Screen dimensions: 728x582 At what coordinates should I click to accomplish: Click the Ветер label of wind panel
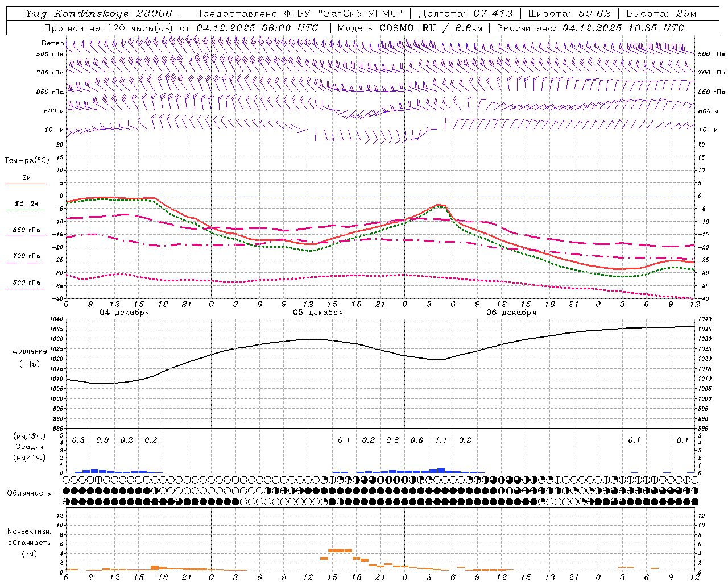(x=52, y=43)
